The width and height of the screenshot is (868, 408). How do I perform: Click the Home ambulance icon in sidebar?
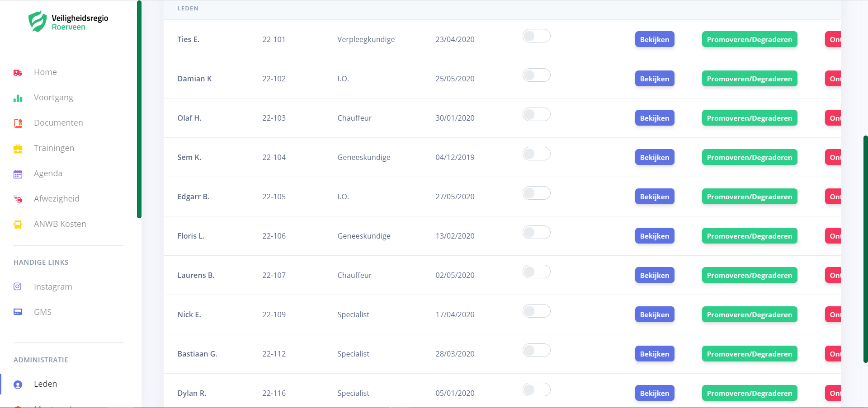pyautogui.click(x=18, y=73)
